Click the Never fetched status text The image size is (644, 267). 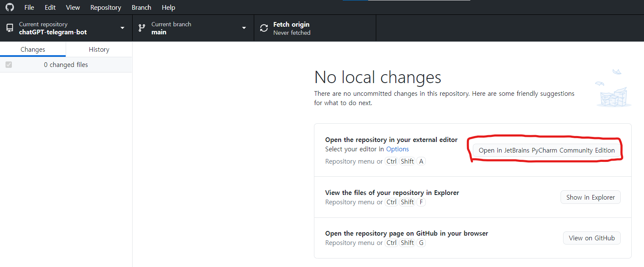(292, 33)
